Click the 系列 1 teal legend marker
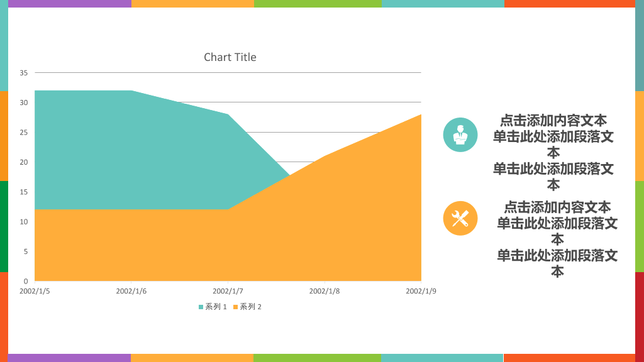Image resolution: width=644 pixels, height=362 pixels. point(201,307)
